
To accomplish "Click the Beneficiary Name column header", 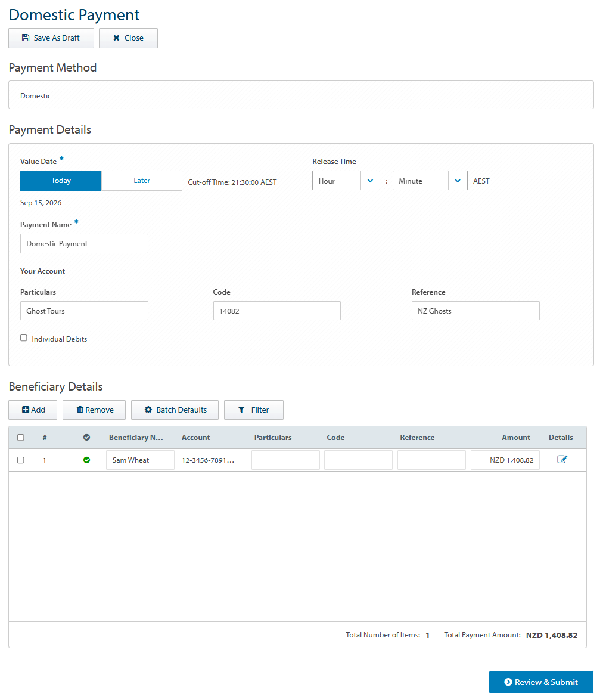I will pyautogui.click(x=136, y=438).
